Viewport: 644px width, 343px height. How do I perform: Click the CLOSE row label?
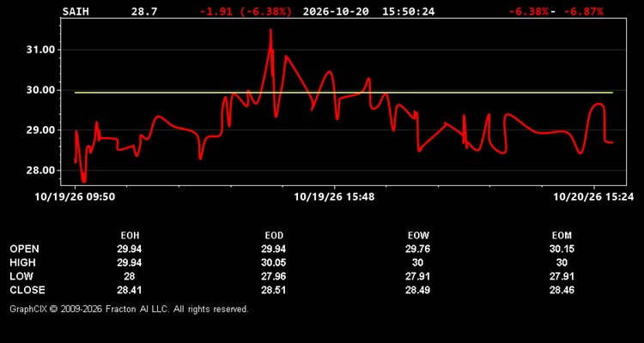click(x=27, y=290)
